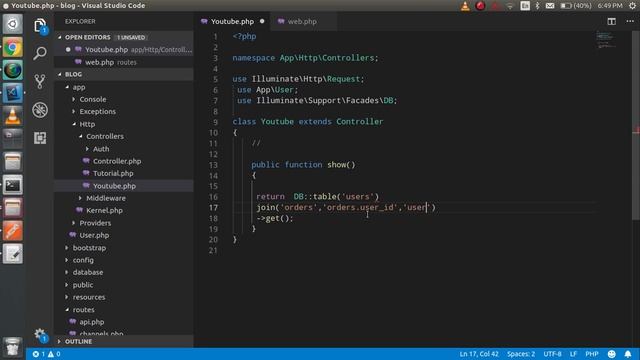The width and height of the screenshot is (640, 360).
Task: Collapse the BLOG folder section
Action: pyautogui.click(x=124, y=74)
